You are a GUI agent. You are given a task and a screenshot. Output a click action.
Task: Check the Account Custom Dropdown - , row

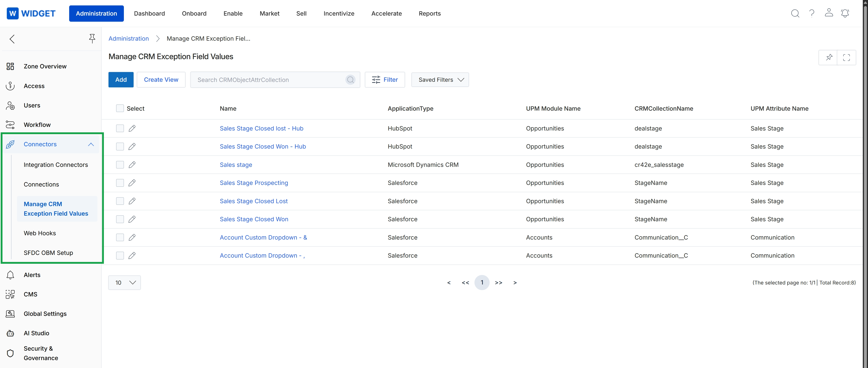pos(120,256)
